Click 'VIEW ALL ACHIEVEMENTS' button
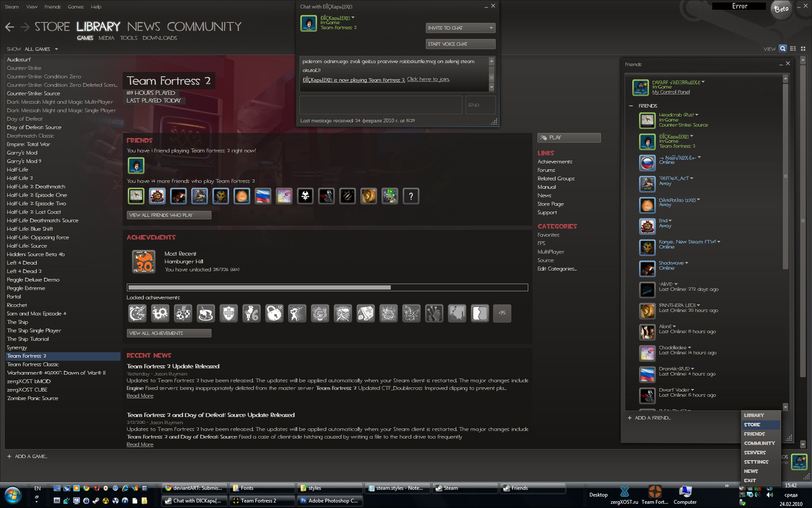Image resolution: width=812 pixels, height=508 pixels. 168,332
